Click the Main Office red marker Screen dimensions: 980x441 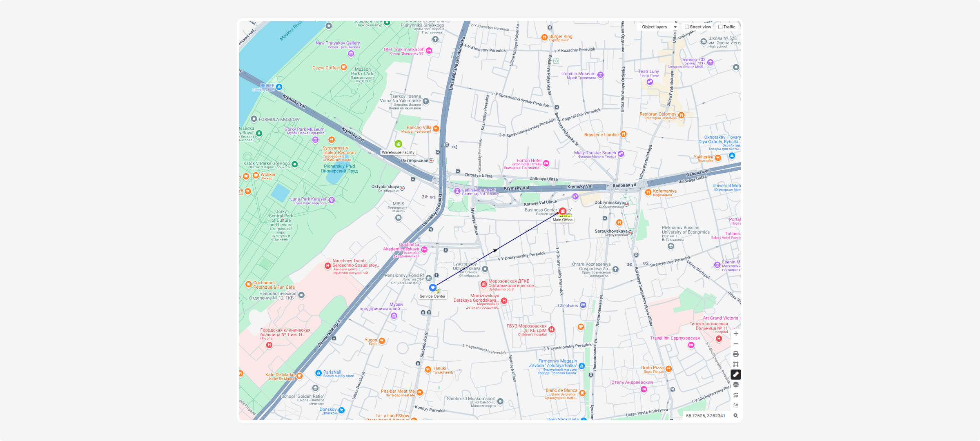click(x=563, y=211)
